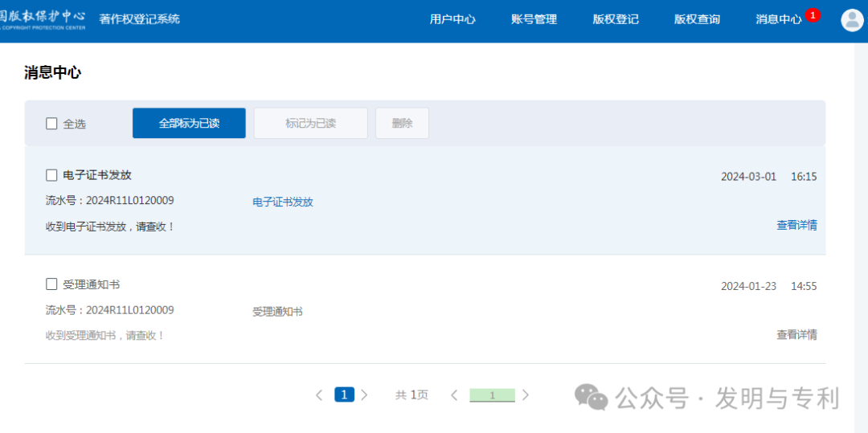The image size is (868, 433).
Task: Go to next page arrow beside blue 1
Action: coord(364,395)
